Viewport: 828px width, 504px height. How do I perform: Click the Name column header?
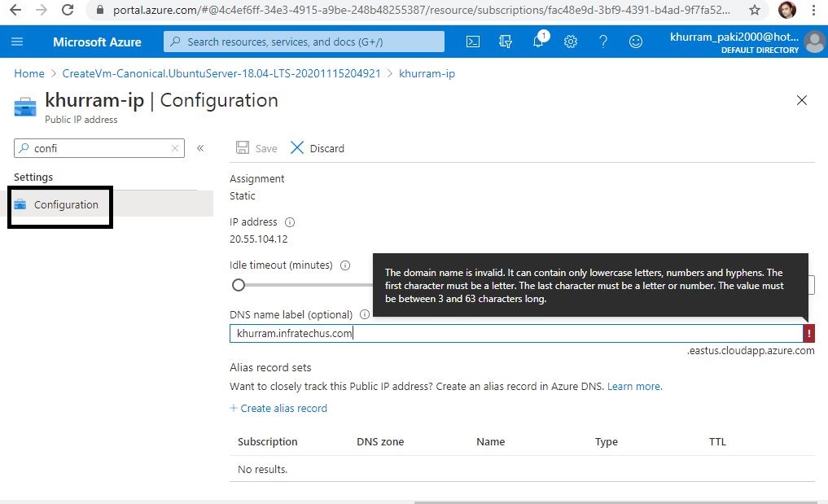491,441
